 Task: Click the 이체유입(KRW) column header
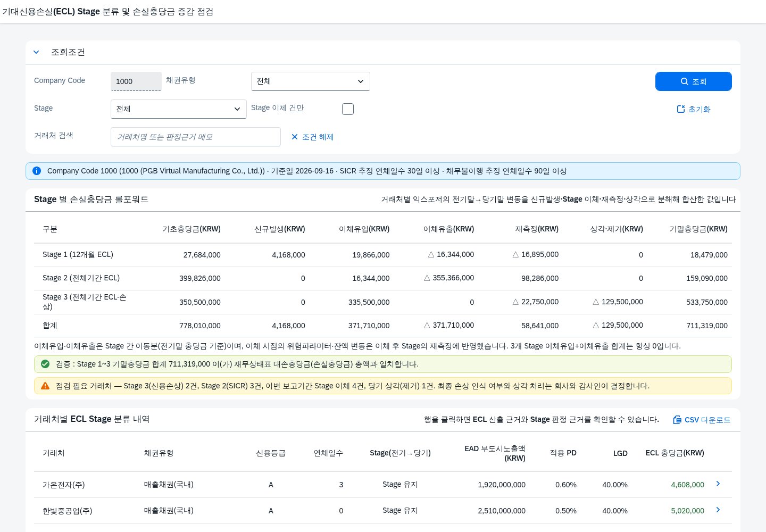(364, 229)
